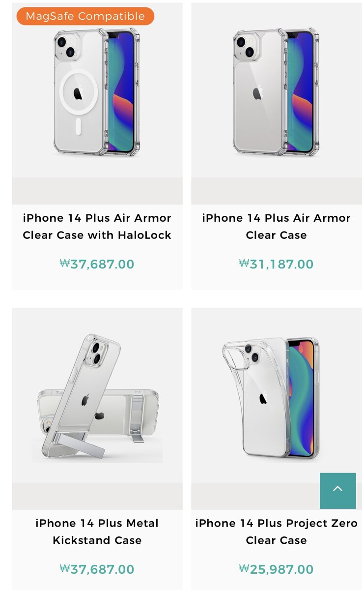Click the white MagSafe ring on the HaloLock case

pyautogui.click(x=79, y=92)
